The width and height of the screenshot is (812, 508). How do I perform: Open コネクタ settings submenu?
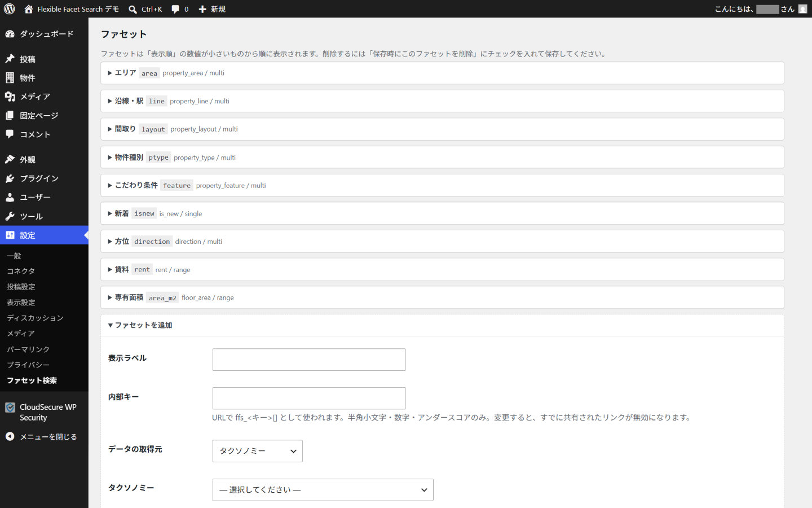click(x=21, y=271)
